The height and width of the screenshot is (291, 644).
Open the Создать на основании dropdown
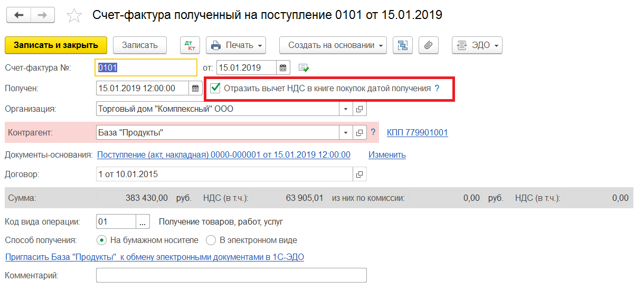pyautogui.click(x=333, y=45)
